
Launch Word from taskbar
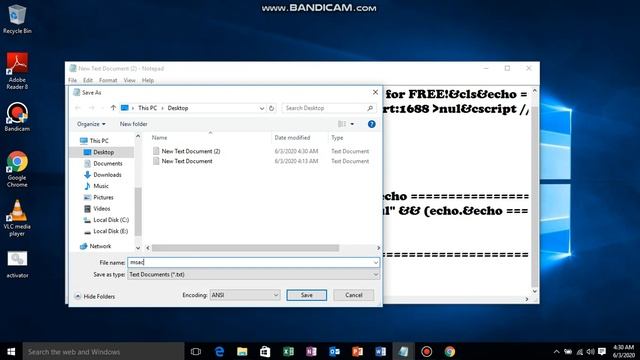point(380,351)
